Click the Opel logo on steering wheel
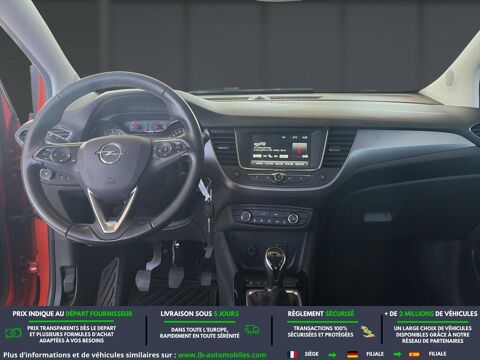 click(110, 153)
